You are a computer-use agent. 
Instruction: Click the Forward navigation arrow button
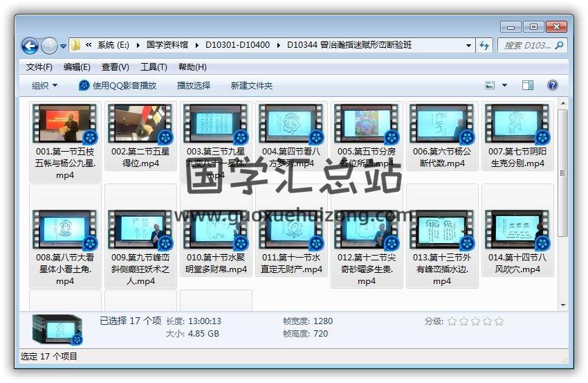point(49,46)
